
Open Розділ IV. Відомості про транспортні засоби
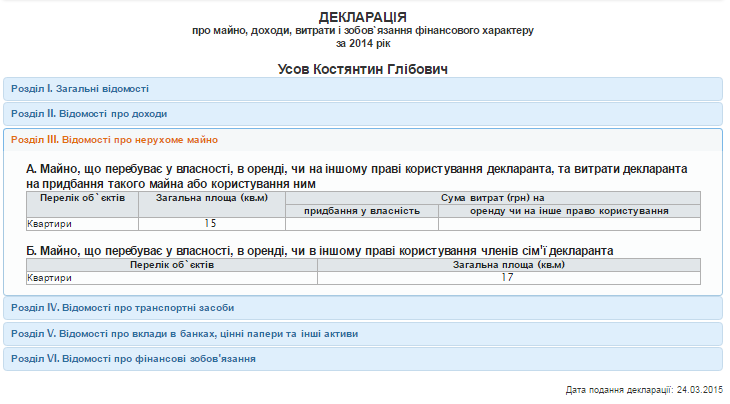coord(363,308)
